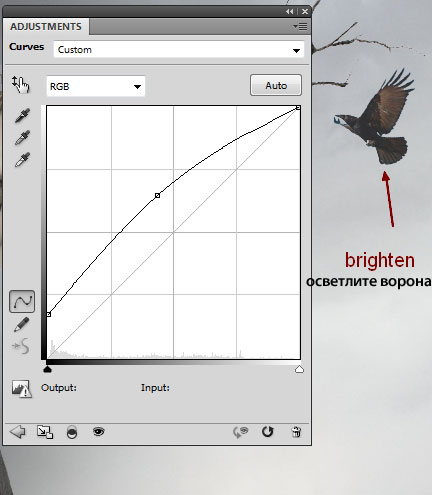This screenshot has width=432, height=495.
Task: Click the Output label
Action: point(59,388)
